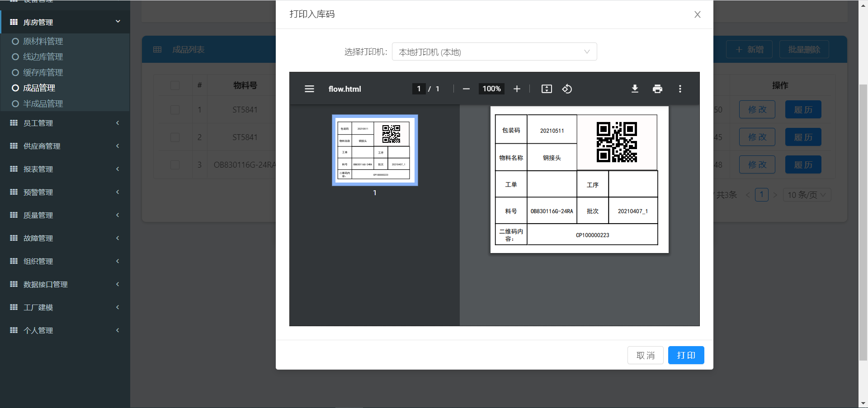Screen dimensions: 868x408
Task: Open 缓存库管理 in the sidebar
Action: [43, 72]
